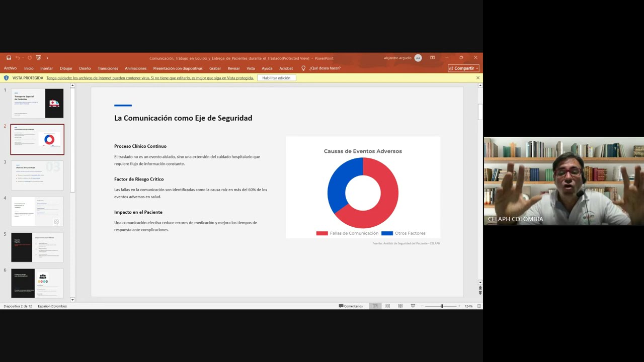
Task: Click thumbnail pane scroll down arrow
Action: (72, 300)
